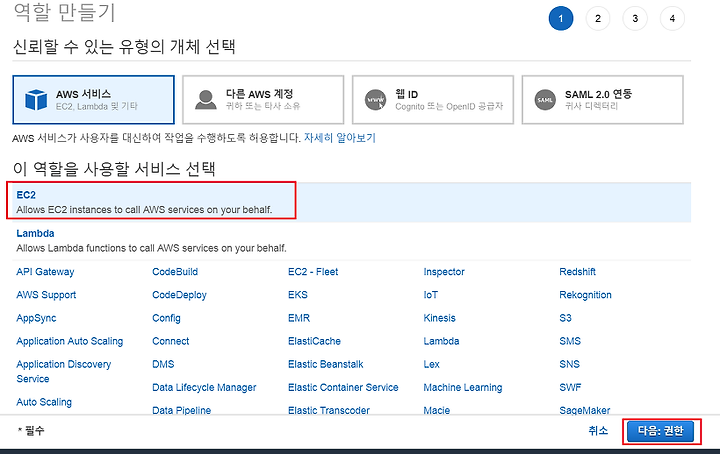Click the 다음: 권한 button
Screen dimensions: 720x454
click(660, 431)
